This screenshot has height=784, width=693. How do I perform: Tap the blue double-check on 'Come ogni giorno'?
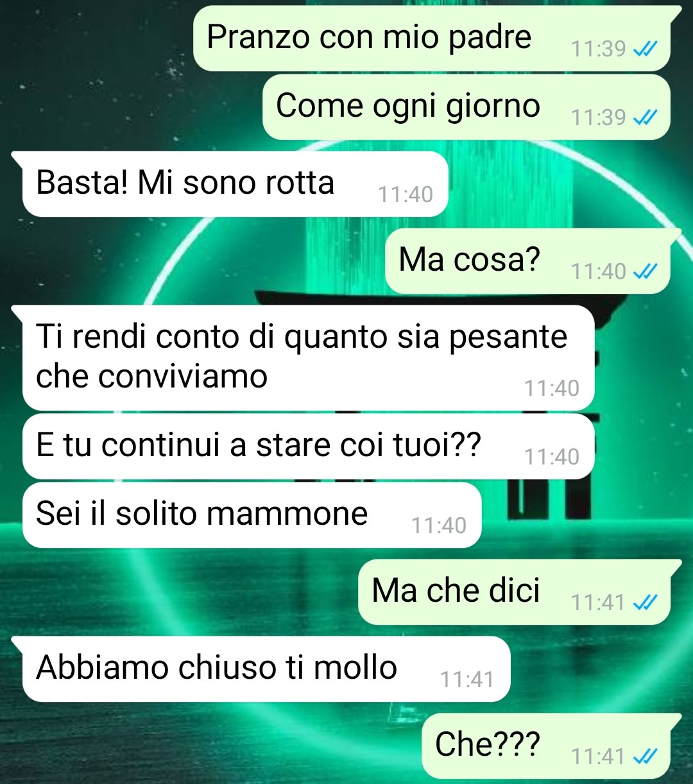click(645, 117)
